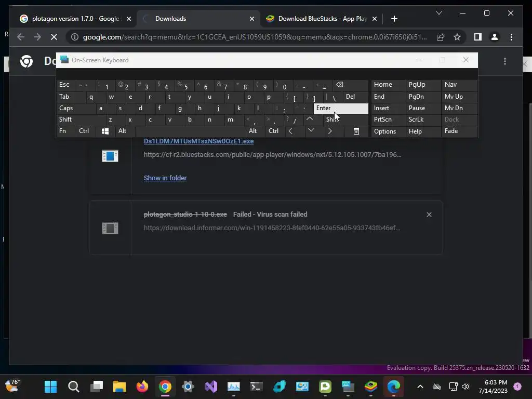Screen dimensions: 532x399
Task: Open weather widget showing 76°
Action: (x=12, y=386)
